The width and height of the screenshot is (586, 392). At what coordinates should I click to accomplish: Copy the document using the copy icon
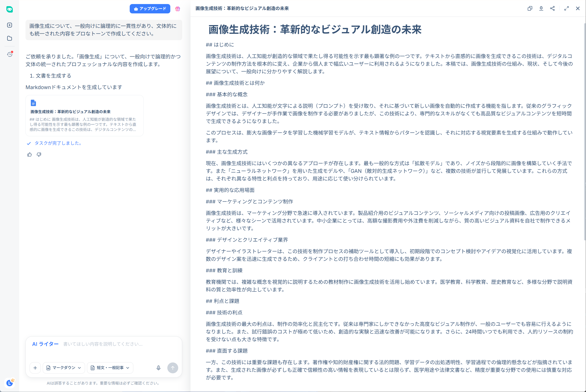pyautogui.click(x=530, y=8)
